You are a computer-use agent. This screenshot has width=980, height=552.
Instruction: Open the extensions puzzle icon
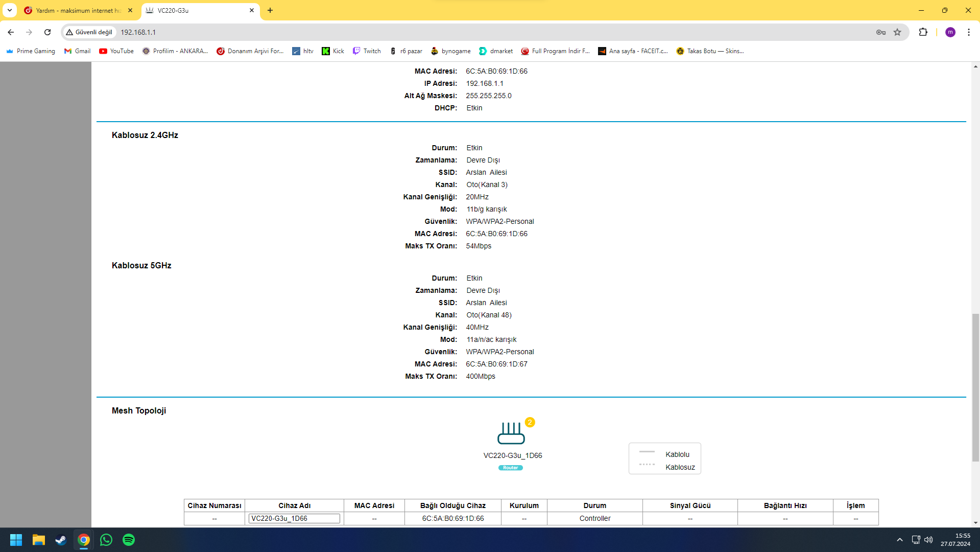[923, 32]
